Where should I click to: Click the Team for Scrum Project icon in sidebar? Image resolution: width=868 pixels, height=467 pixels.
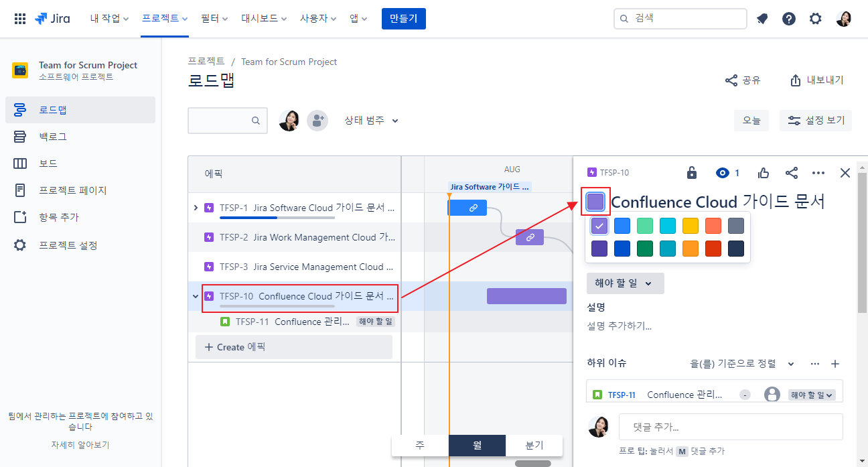click(x=20, y=70)
